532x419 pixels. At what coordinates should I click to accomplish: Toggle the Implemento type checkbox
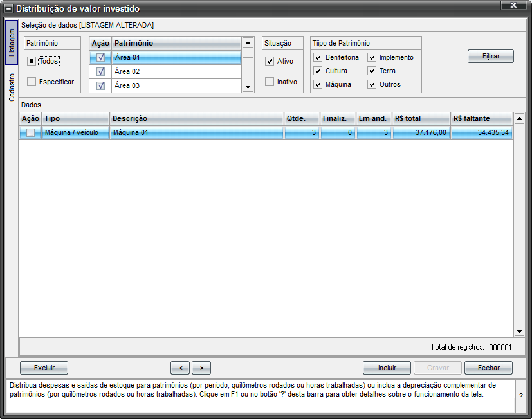[x=372, y=57]
